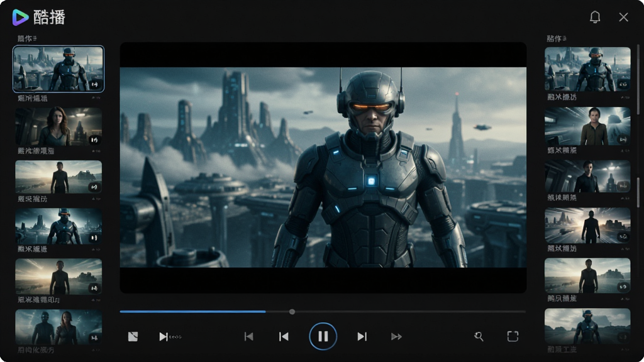The height and width of the screenshot is (362, 644).
Task: Click the notification bell icon
Action: 595,17
